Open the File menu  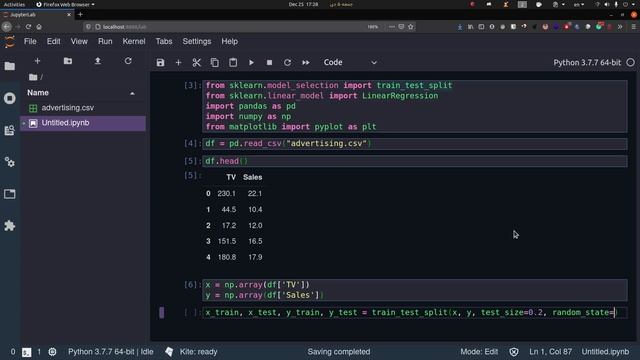point(30,41)
